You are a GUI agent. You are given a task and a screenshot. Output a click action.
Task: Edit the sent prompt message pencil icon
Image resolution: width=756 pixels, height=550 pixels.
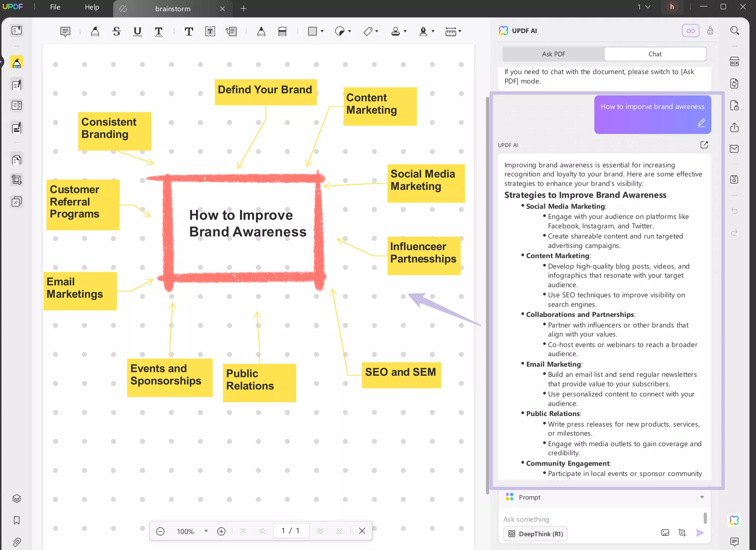coord(702,123)
